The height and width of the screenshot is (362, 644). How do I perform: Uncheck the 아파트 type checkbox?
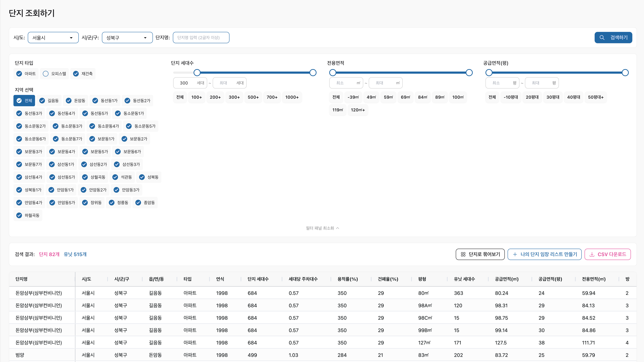19,73
